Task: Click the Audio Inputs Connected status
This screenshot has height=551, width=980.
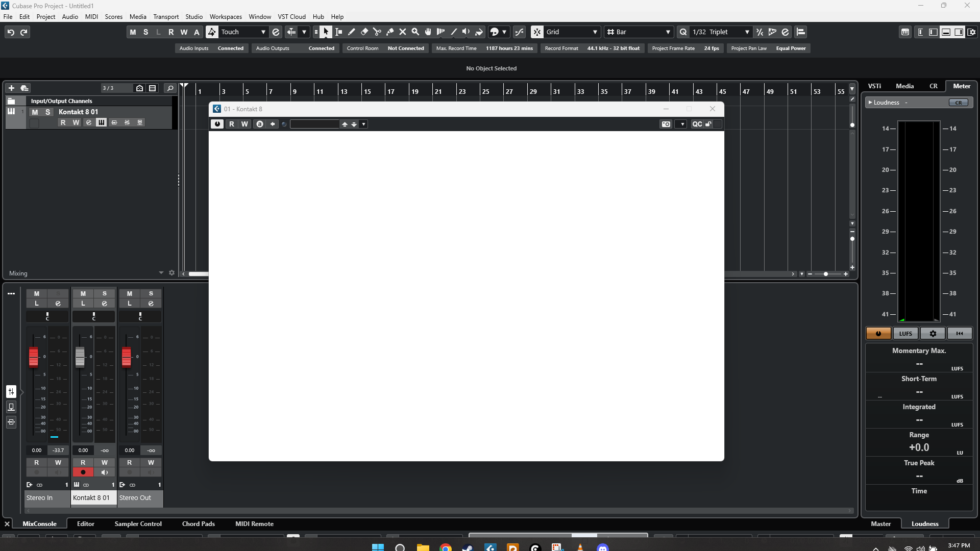Action: pos(211,48)
